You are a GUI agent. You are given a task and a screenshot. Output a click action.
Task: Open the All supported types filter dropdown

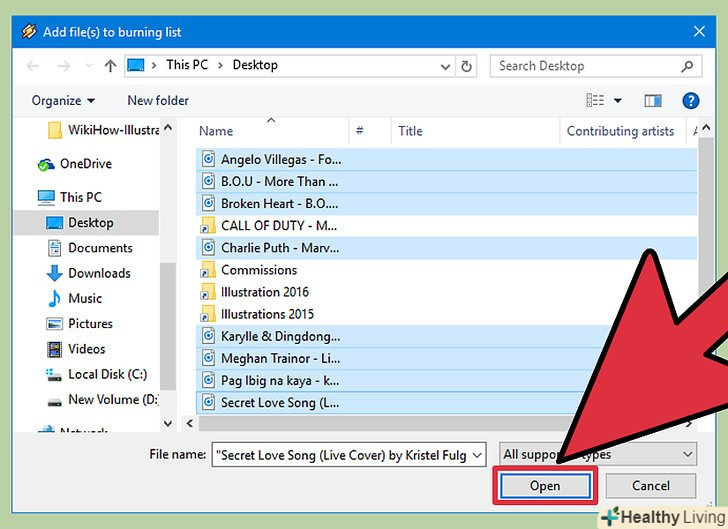pos(597,454)
